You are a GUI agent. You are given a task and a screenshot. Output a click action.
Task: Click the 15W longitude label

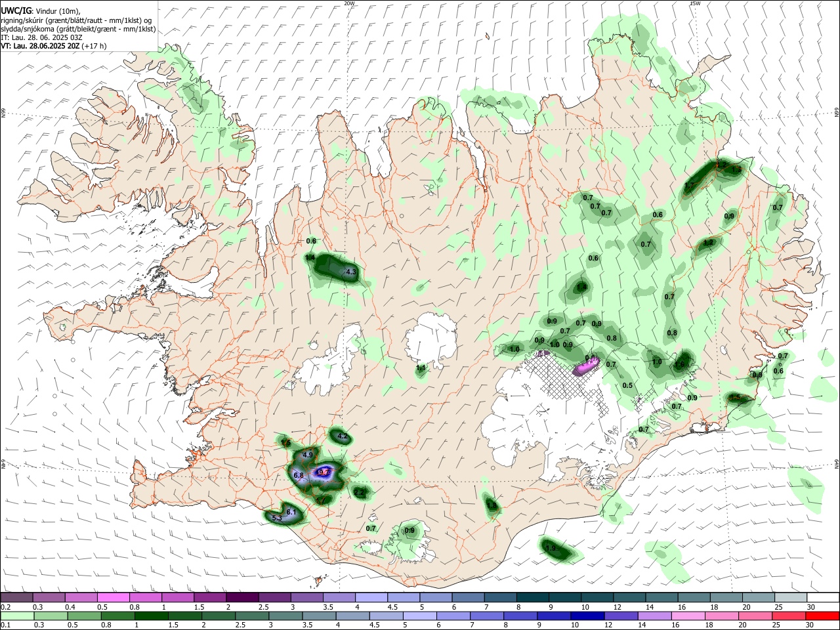click(695, 3)
